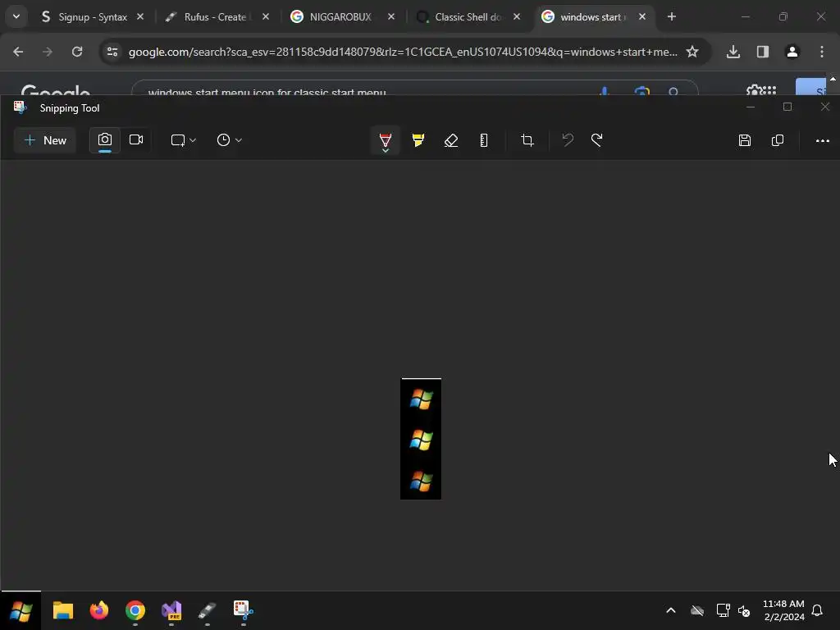
Task: Open Google quick settings gear
Action: click(753, 90)
